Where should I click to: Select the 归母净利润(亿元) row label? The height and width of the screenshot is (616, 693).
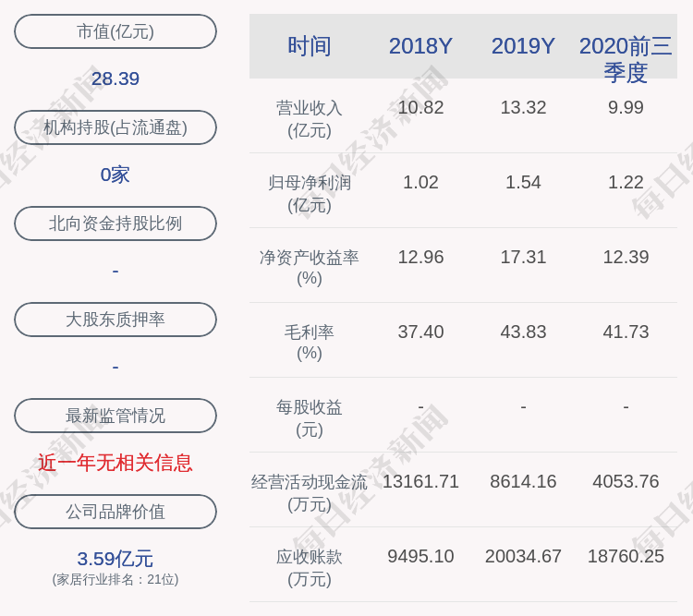(310, 194)
